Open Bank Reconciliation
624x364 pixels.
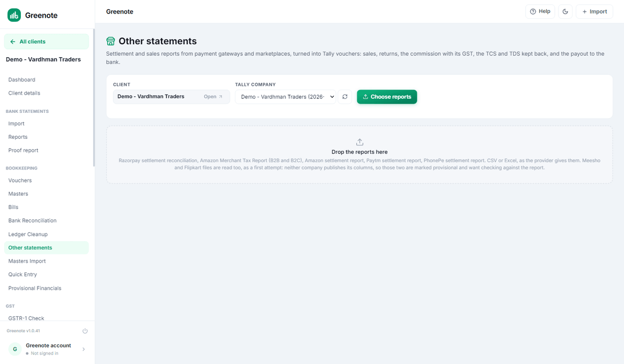(x=46, y=220)
